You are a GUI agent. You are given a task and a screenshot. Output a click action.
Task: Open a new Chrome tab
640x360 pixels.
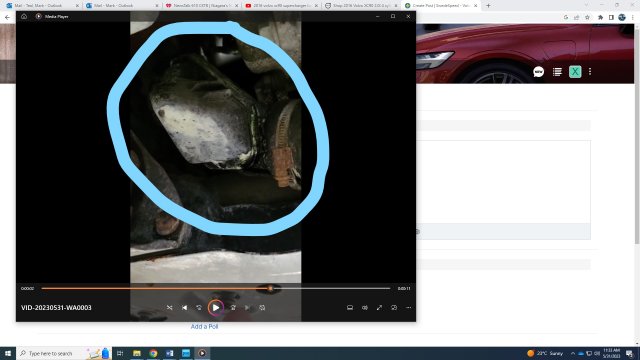[488, 6]
